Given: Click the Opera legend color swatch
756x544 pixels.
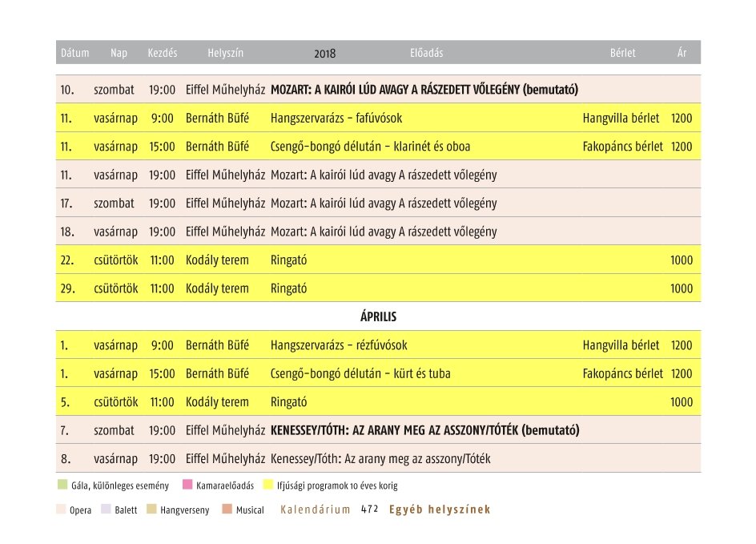Looking at the screenshot, I should coord(61,509).
